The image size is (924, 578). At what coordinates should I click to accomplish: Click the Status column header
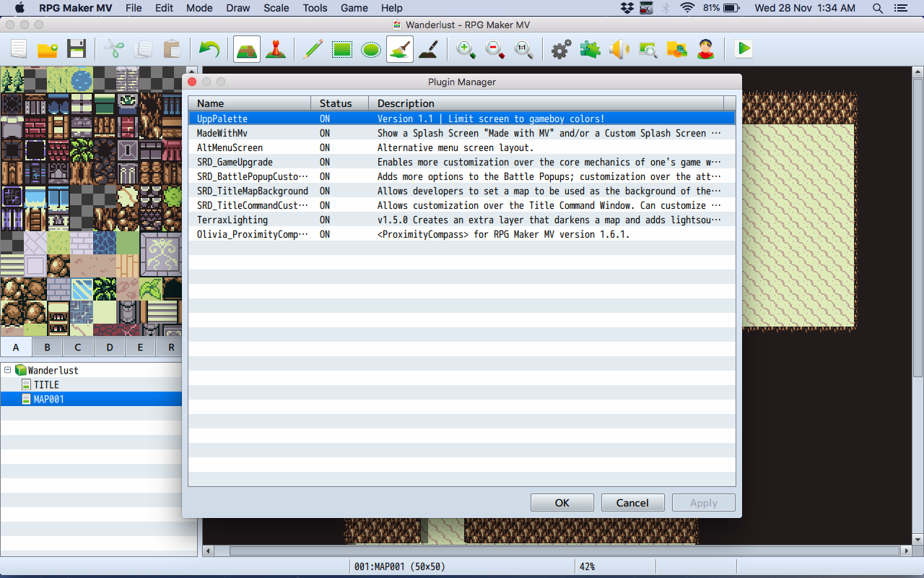(x=340, y=103)
